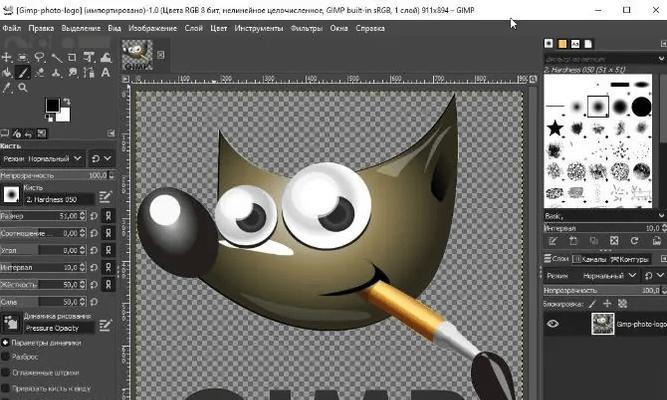The height and width of the screenshot is (400, 667).
Task: Adjust the tool Непрозрачность opacity slider
Action: tap(57, 175)
